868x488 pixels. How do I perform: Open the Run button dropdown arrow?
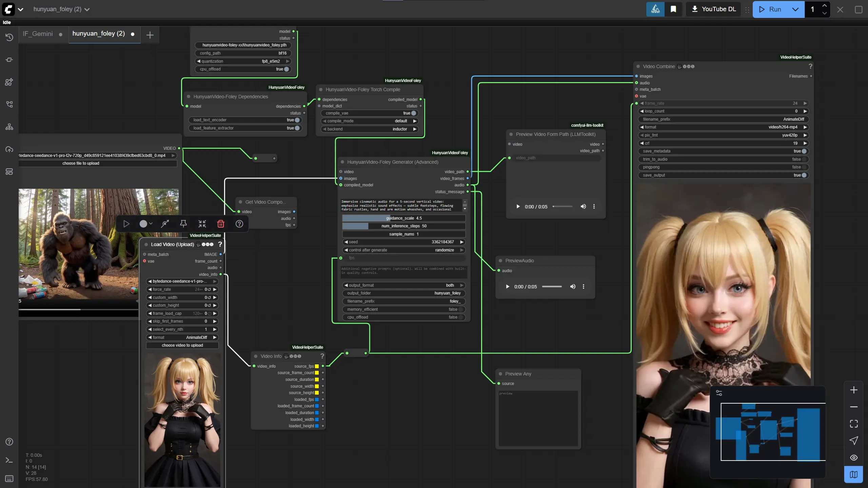pos(795,9)
